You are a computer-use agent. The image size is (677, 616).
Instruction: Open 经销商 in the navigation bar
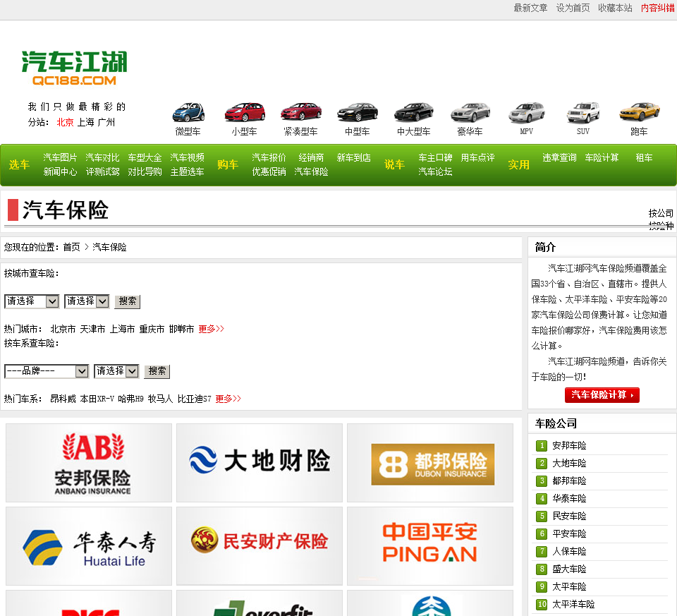pos(311,157)
